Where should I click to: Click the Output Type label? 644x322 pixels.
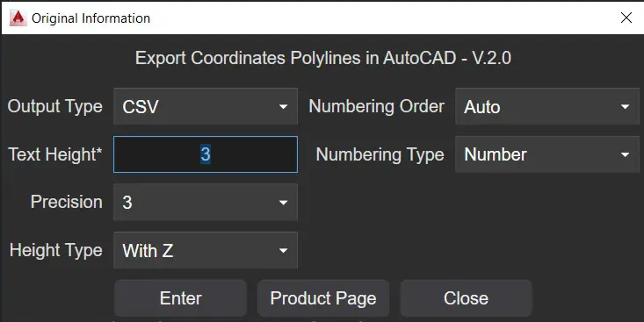coord(55,107)
